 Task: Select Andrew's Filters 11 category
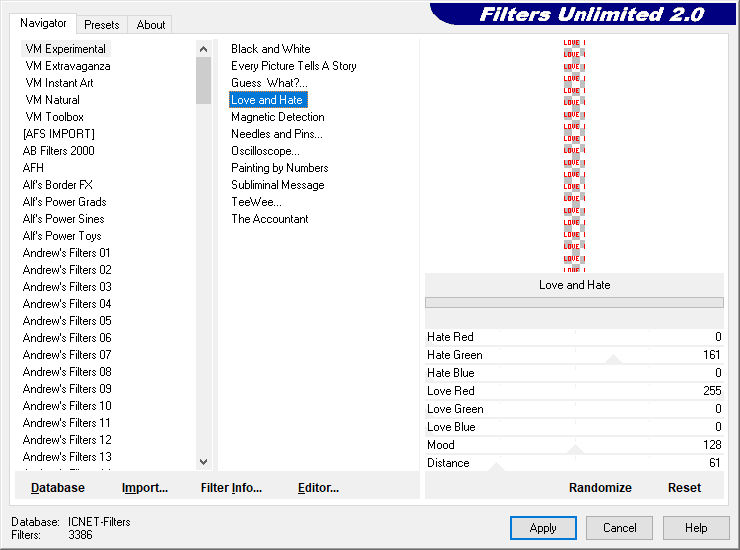(67, 423)
